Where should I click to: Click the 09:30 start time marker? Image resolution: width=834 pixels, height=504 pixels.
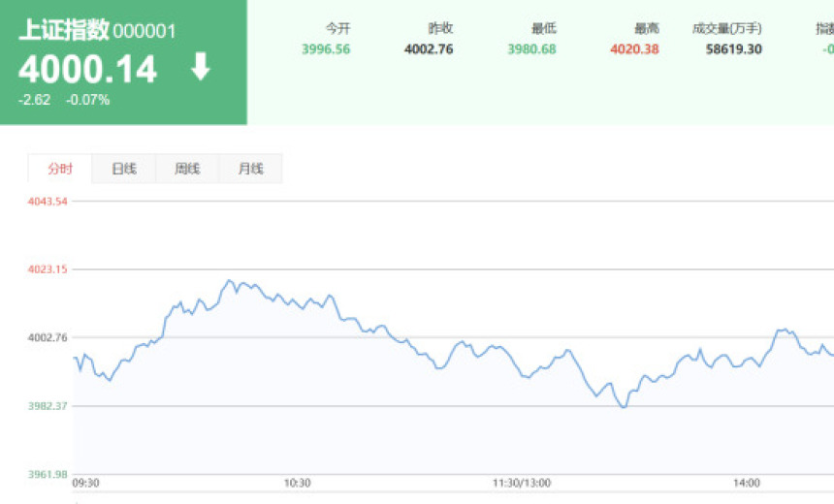coord(86,483)
